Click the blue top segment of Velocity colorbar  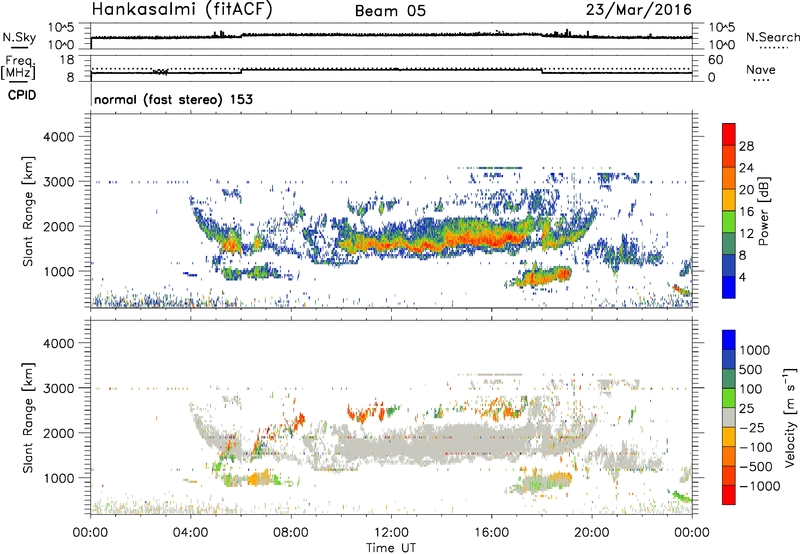point(729,340)
